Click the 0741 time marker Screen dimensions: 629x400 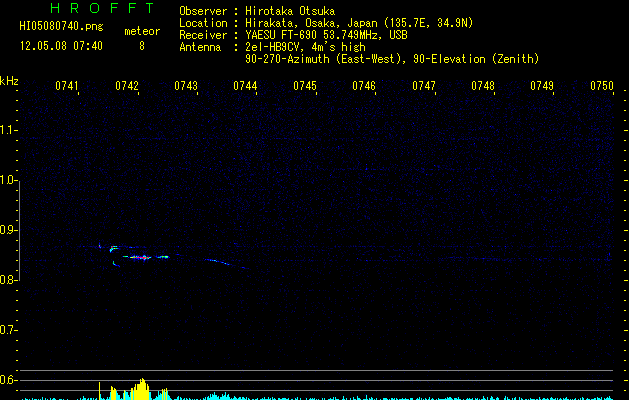[x=67, y=86]
